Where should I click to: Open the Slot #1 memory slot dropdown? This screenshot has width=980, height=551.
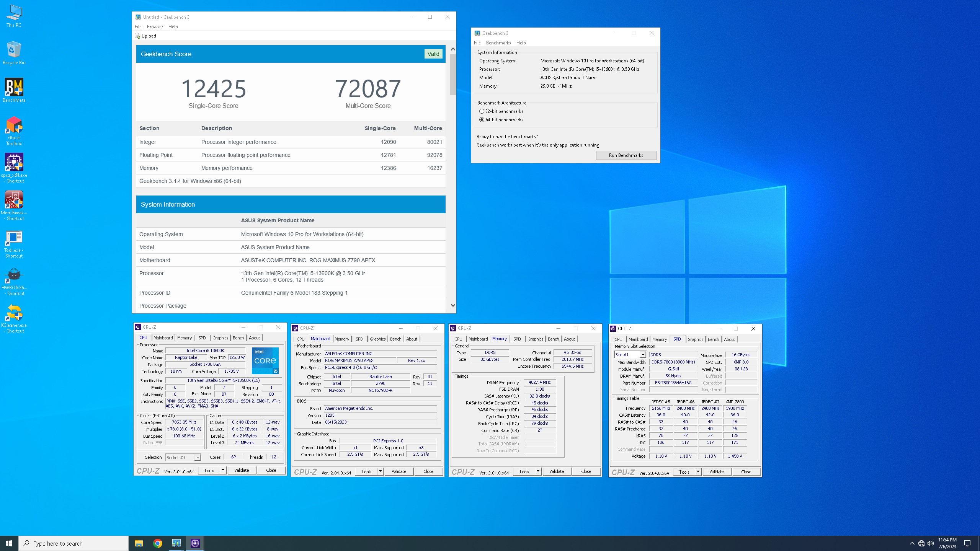643,355
